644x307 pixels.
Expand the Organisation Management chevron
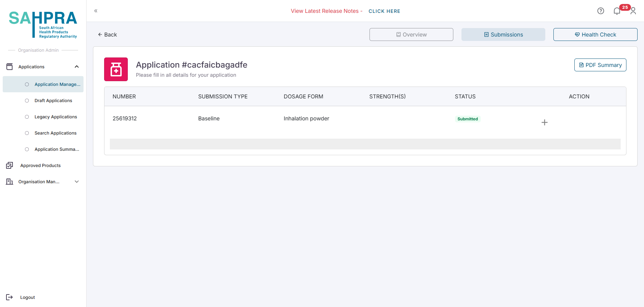pyautogui.click(x=77, y=182)
